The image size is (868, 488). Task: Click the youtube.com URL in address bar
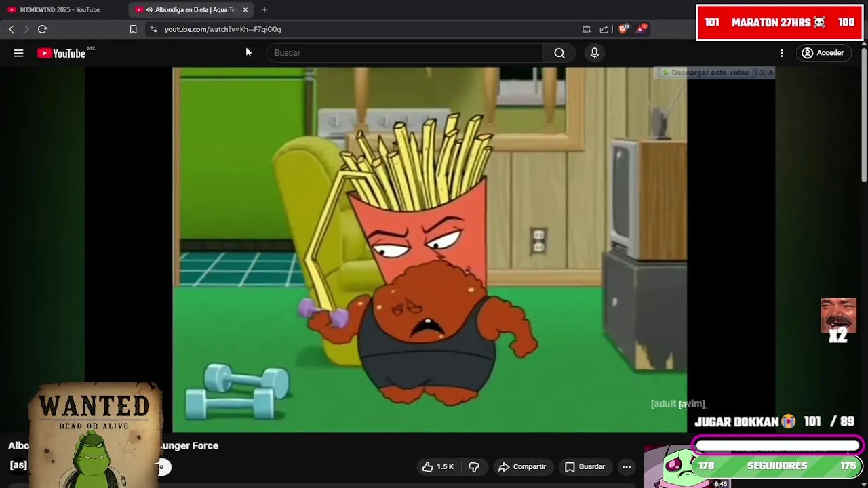(222, 29)
